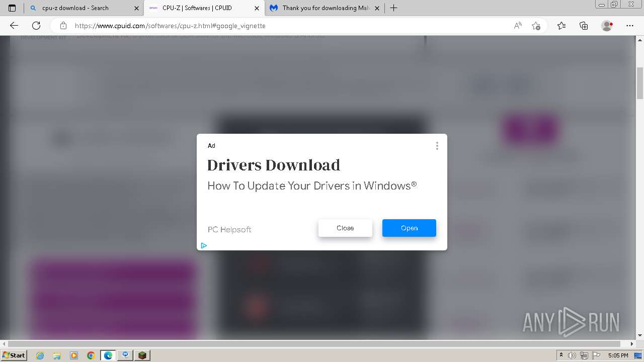Open the Favorites list

click(x=561, y=26)
